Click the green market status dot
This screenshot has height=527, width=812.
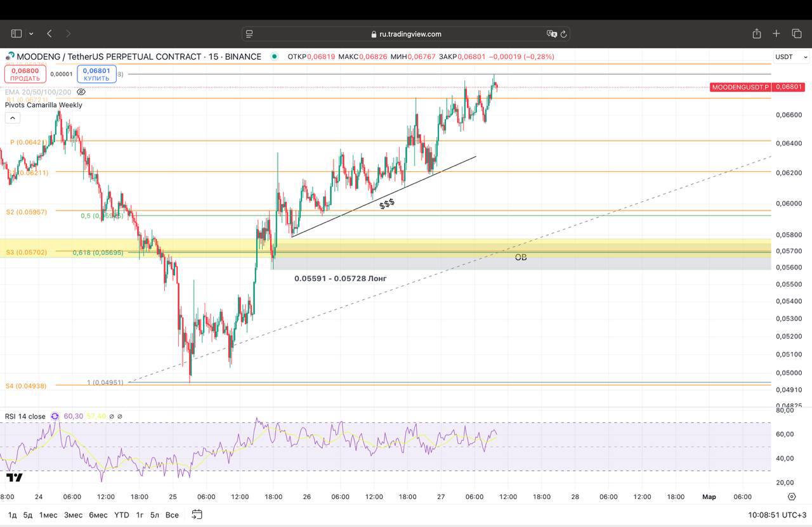click(x=274, y=56)
